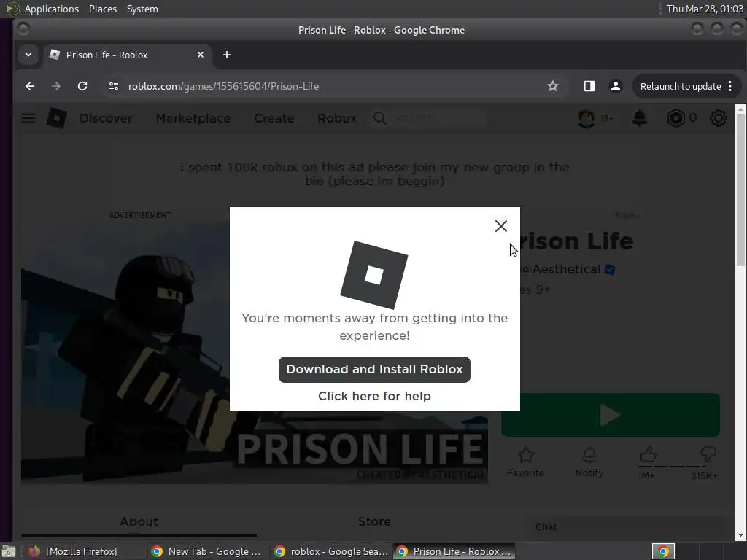747x560 pixels.
Task: Dislike the game with thumbs down
Action: (708, 454)
